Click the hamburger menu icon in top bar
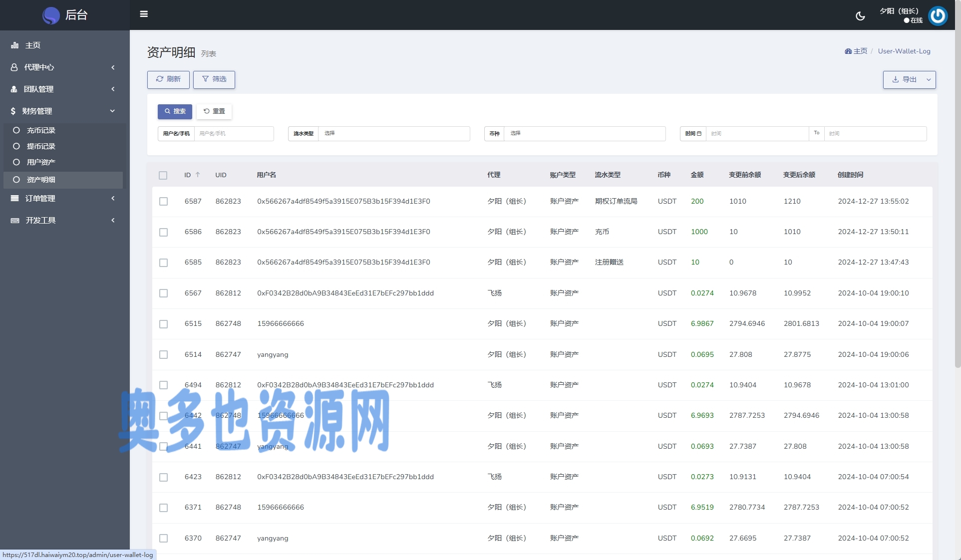This screenshot has width=961, height=560. [x=144, y=14]
